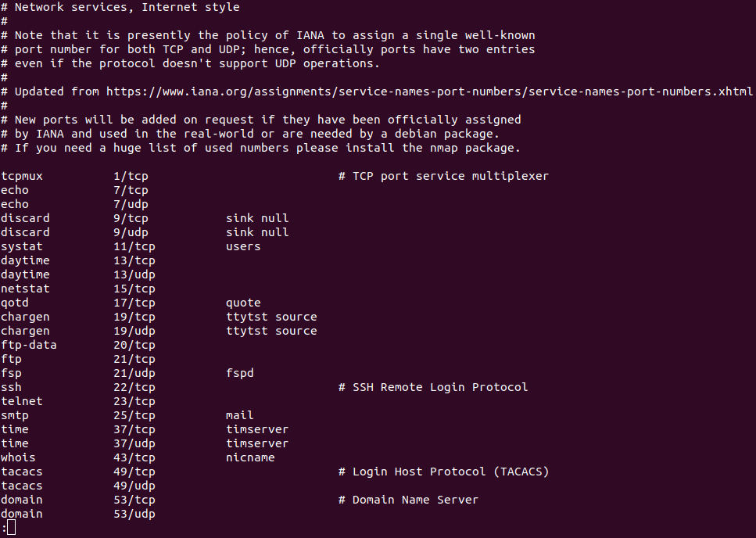Click the fsp alias 'fspd'
756x538 pixels.
pos(240,373)
